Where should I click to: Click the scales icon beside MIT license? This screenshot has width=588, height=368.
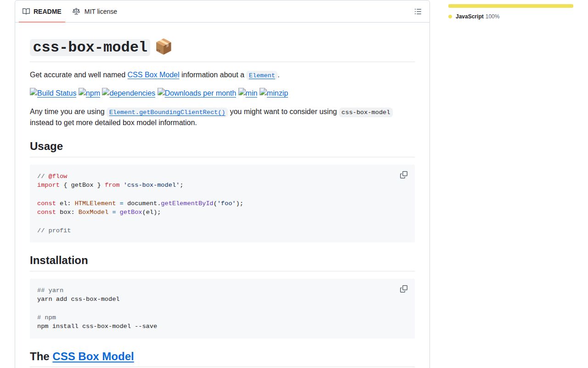click(x=76, y=11)
